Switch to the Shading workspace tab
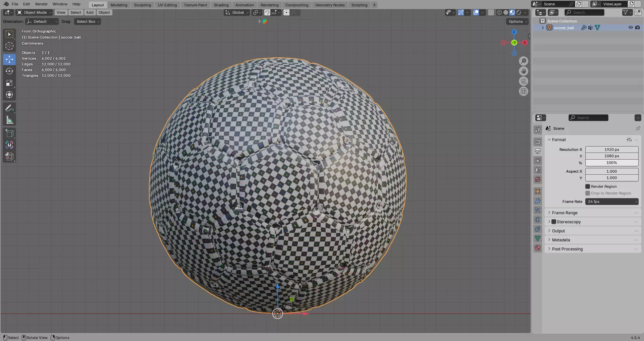The width and height of the screenshot is (644, 341). point(221,5)
